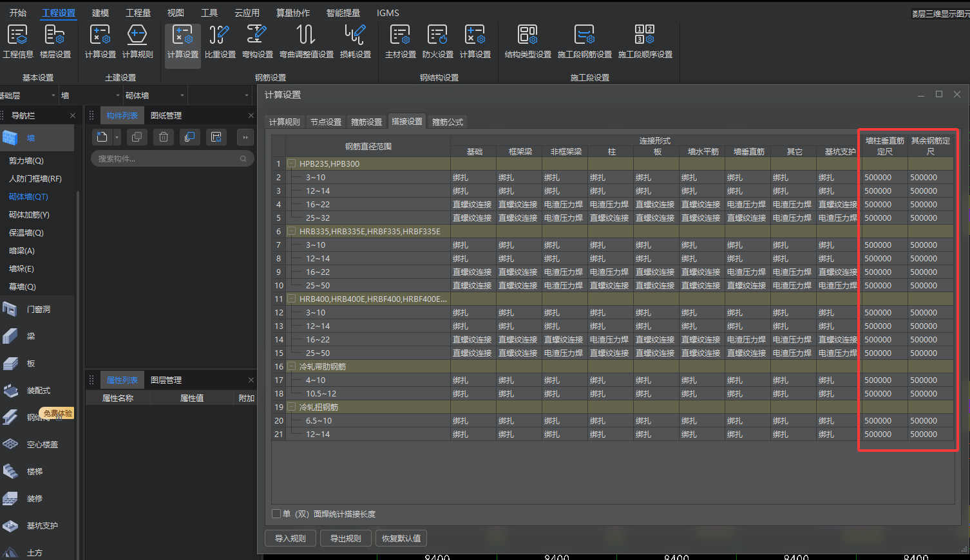
Task: Open 计算规则 in the ribbon
Action: click(138, 42)
